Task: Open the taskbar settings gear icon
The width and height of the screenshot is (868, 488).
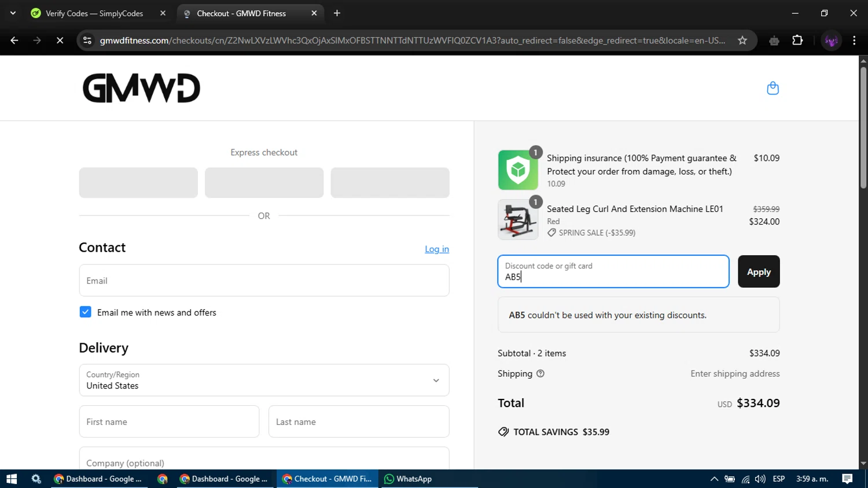Action: (36, 479)
